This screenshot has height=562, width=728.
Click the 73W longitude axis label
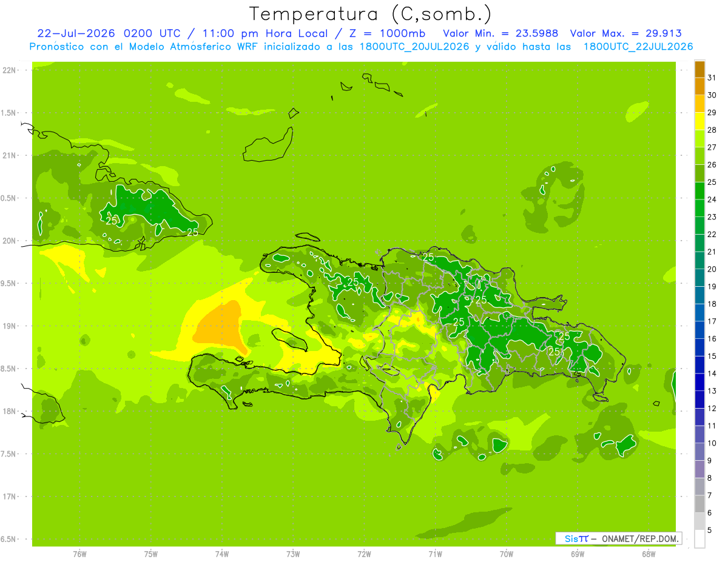pos(293,554)
